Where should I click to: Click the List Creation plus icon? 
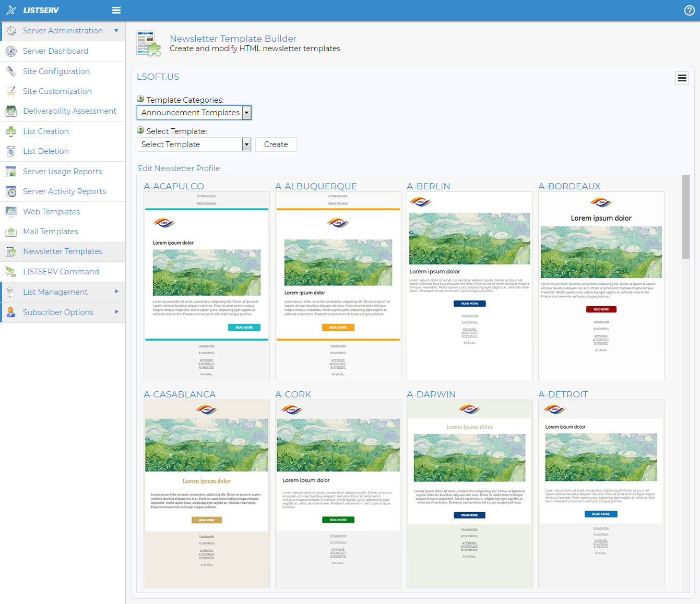pos(11,131)
